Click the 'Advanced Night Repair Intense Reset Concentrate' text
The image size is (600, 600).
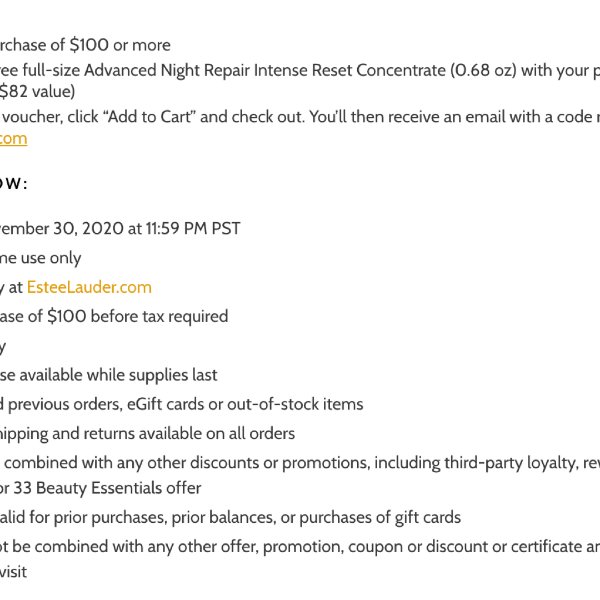click(265, 70)
